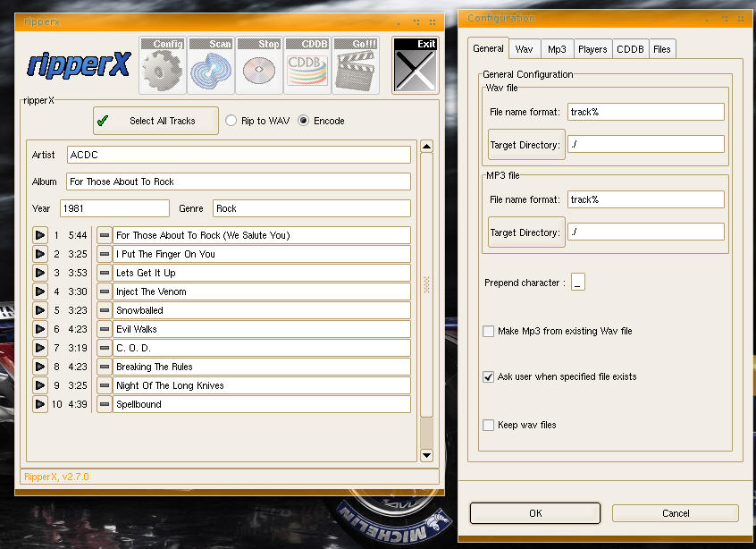Toggle selection button for Inject The Venom
The height and width of the screenshot is (549, 756).
(x=105, y=291)
